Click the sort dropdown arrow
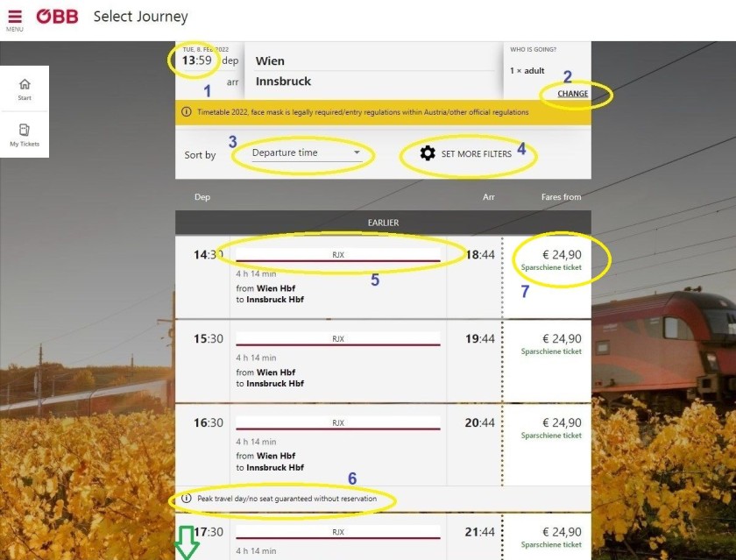Screen dimensions: 736x560 (x=357, y=153)
